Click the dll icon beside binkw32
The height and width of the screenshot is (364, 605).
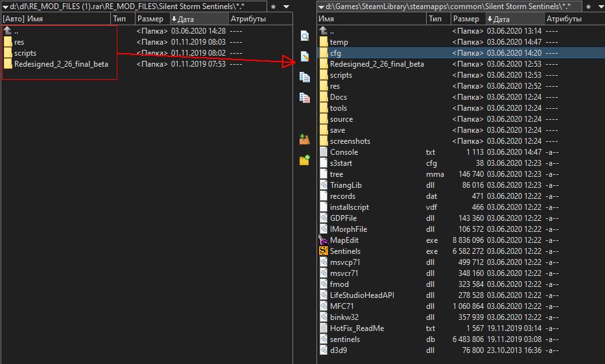[324, 317]
